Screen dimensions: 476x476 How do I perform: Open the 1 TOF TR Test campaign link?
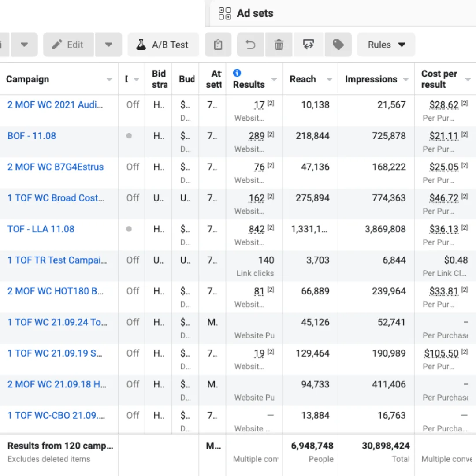coord(53,260)
